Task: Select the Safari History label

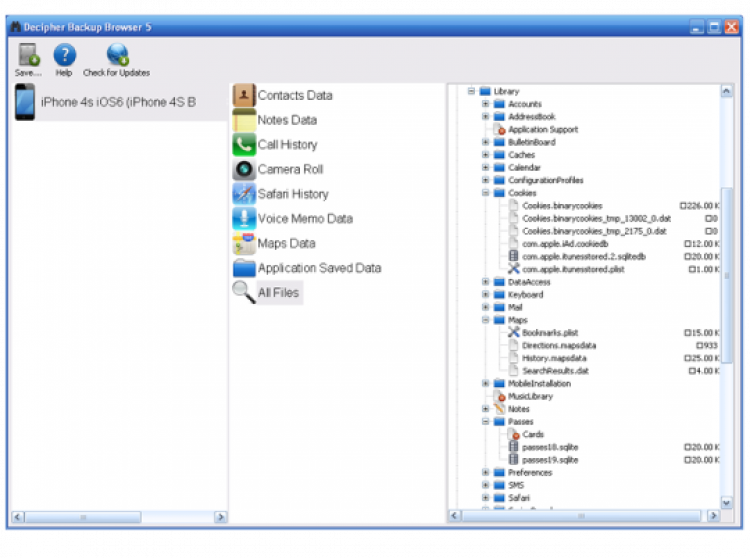Action: point(293,194)
